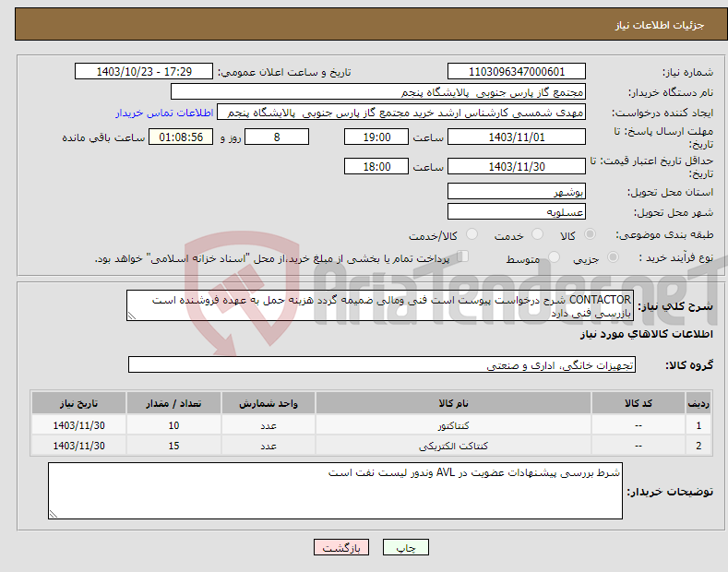Select the متوسط purchase type radio
The height and width of the screenshot is (572, 728).
[554, 257]
